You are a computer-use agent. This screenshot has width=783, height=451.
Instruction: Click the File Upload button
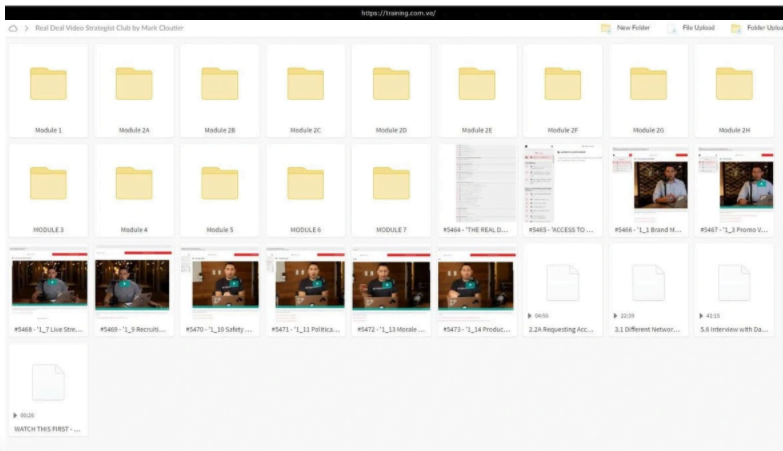click(x=697, y=28)
